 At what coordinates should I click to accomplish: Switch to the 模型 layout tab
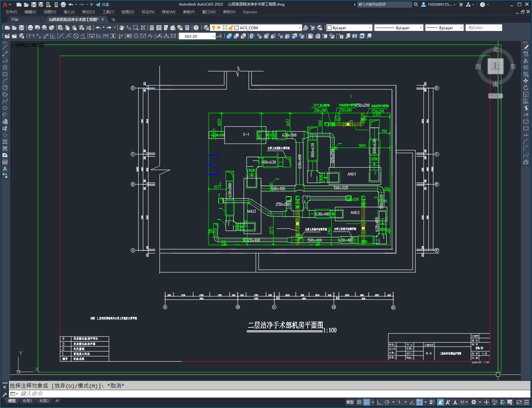pos(12,401)
